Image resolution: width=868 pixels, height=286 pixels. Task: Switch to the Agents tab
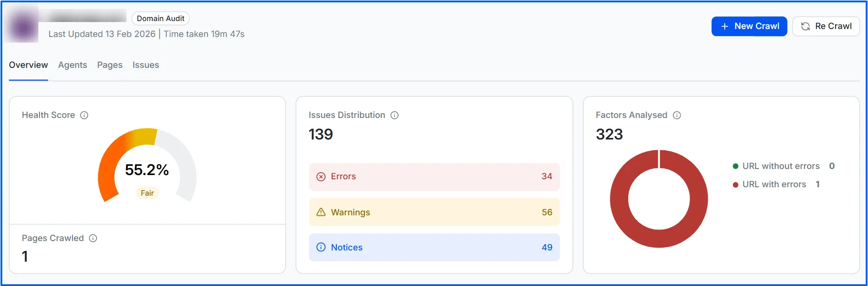[72, 65]
